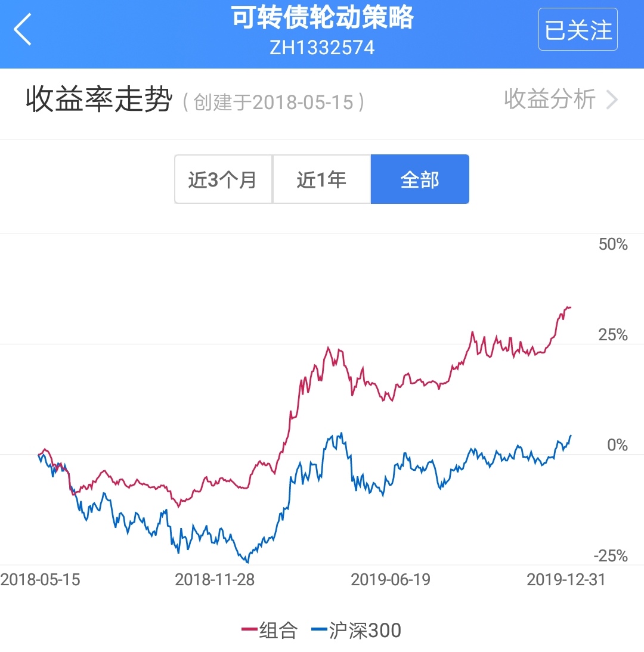Click the 组合 legend label text
644x652 pixels.
pos(278,630)
